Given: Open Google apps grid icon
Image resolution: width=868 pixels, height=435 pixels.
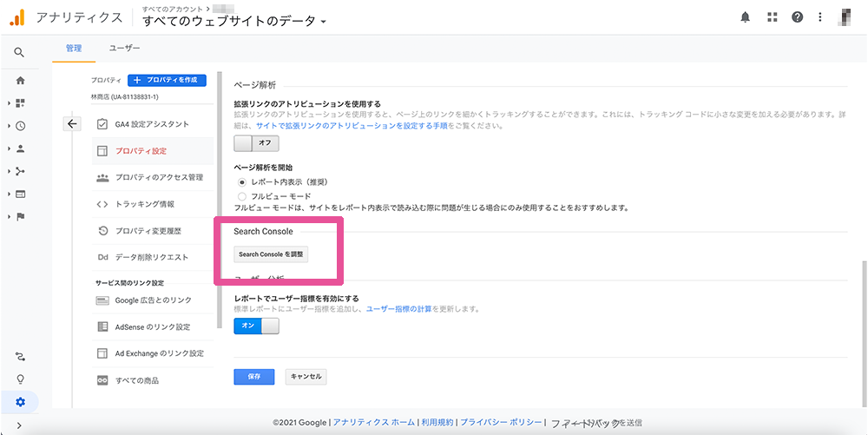Looking at the screenshot, I should pos(773,17).
